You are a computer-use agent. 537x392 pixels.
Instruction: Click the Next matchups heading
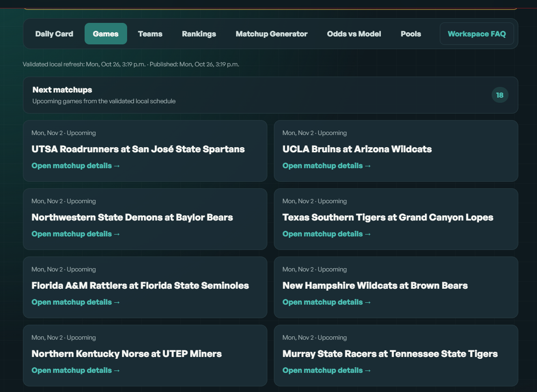click(62, 90)
